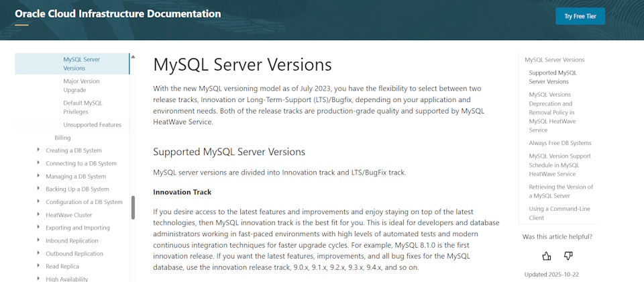Expand the HeatWave Cluster tree arrow
The width and height of the screenshot is (644, 282).
(x=39, y=215)
